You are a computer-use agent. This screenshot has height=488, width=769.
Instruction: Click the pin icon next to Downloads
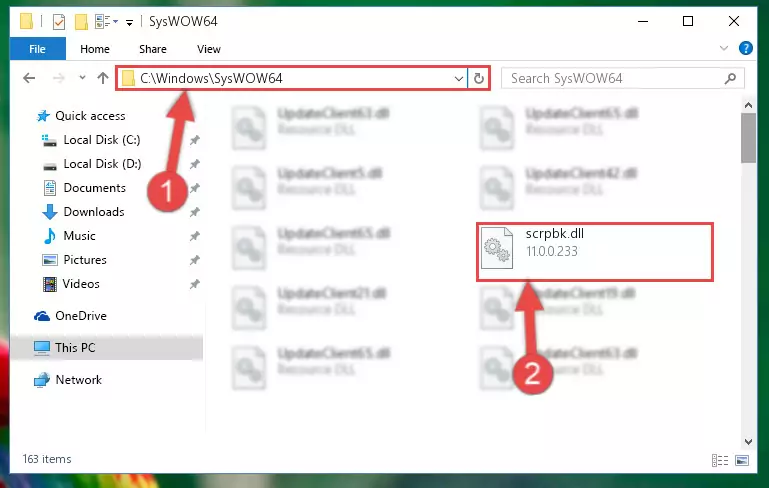pyautogui.click(x=195, y=212)
